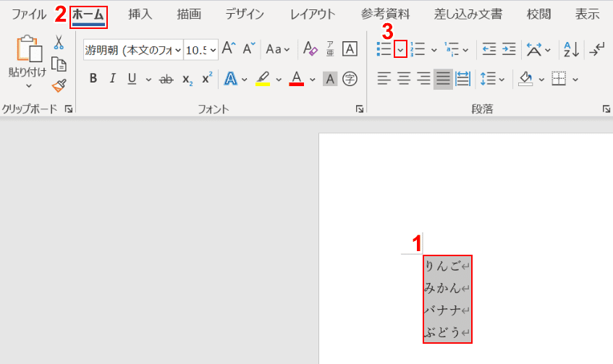
Task: Switch to the ホーム tab
Action: 88,17
